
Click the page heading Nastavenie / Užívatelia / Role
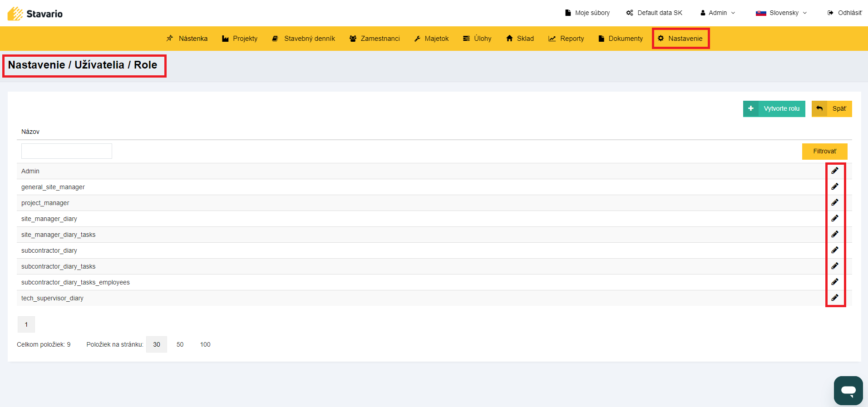point(83,65)
